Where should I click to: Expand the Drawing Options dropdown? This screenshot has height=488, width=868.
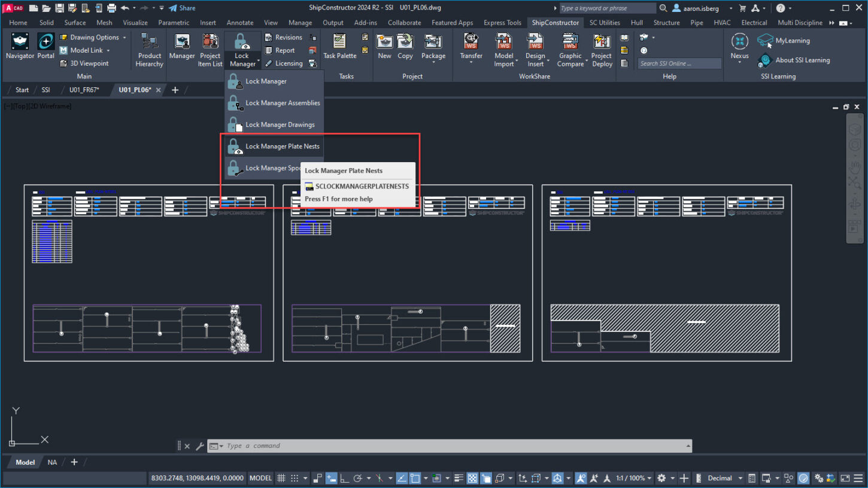click(123, 36)
